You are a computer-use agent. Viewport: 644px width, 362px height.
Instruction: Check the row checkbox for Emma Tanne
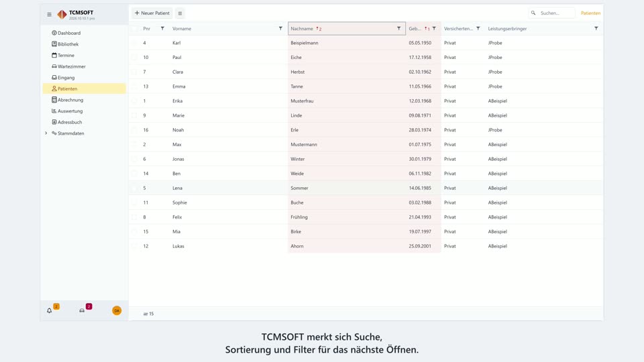134,86
